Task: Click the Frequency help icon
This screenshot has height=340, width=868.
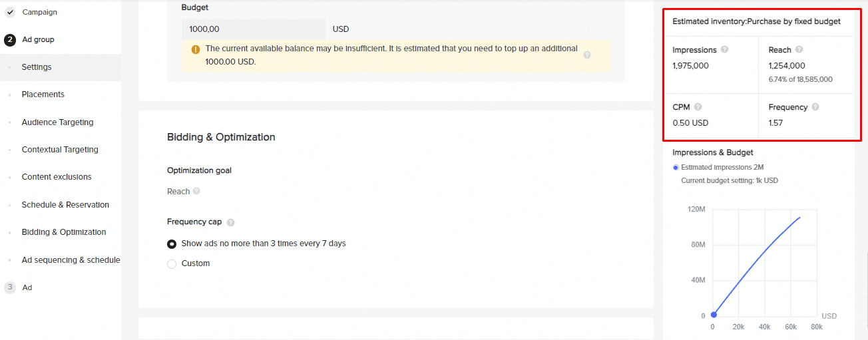Action: tap(815, 107)
